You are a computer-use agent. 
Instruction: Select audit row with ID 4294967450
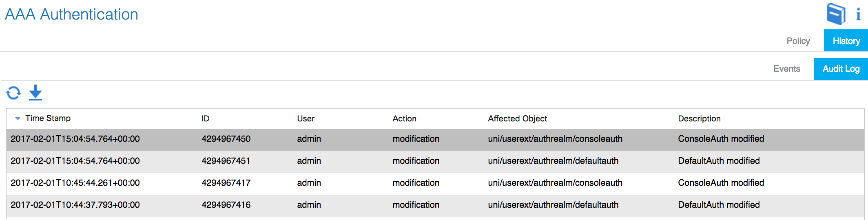point(435,139)
